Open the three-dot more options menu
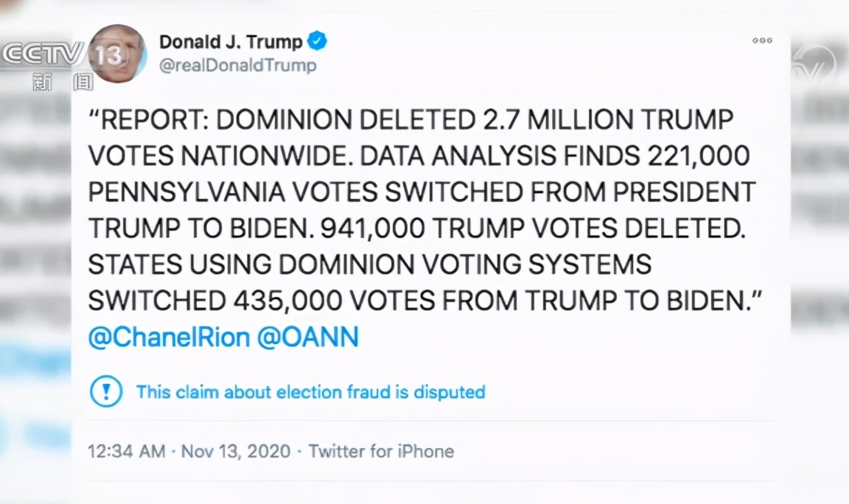This screenshot has height=504, width=849. 762,41
